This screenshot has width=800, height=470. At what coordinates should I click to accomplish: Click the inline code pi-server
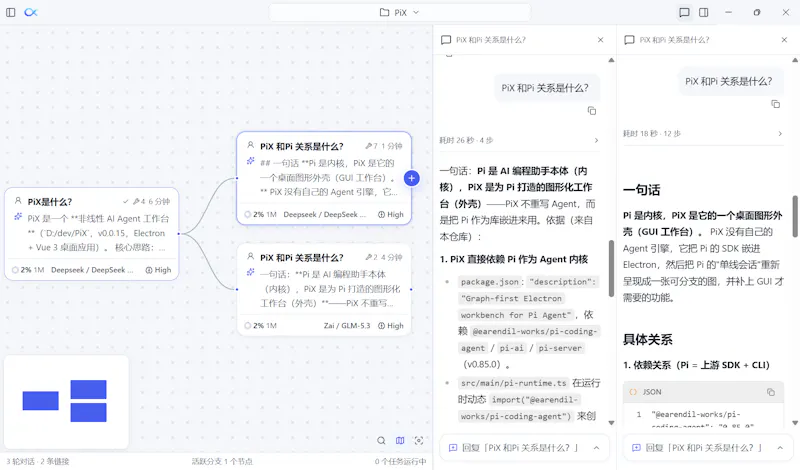(x=560, y=348)
